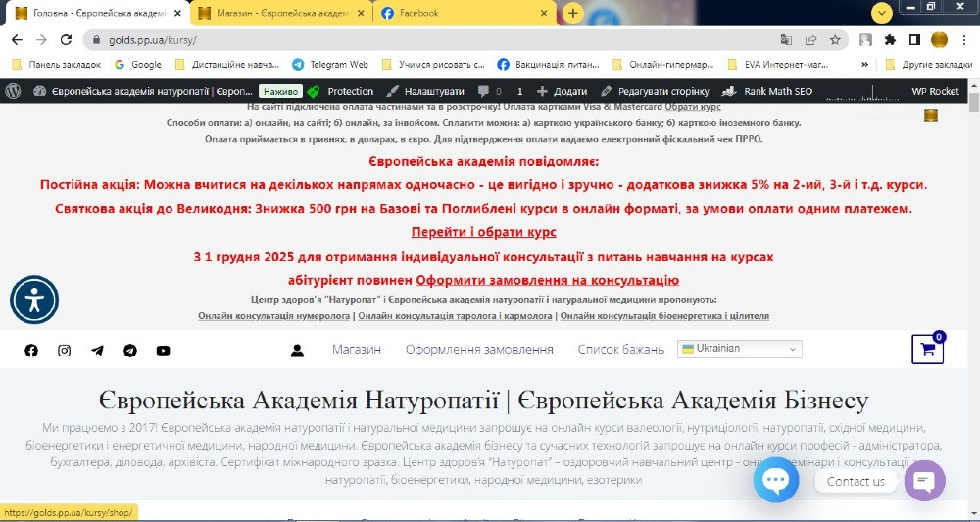Open the Ukrainian language selector
Image resolution: width=980 pixels, height=522 pixels.
[x=739, y=349]
